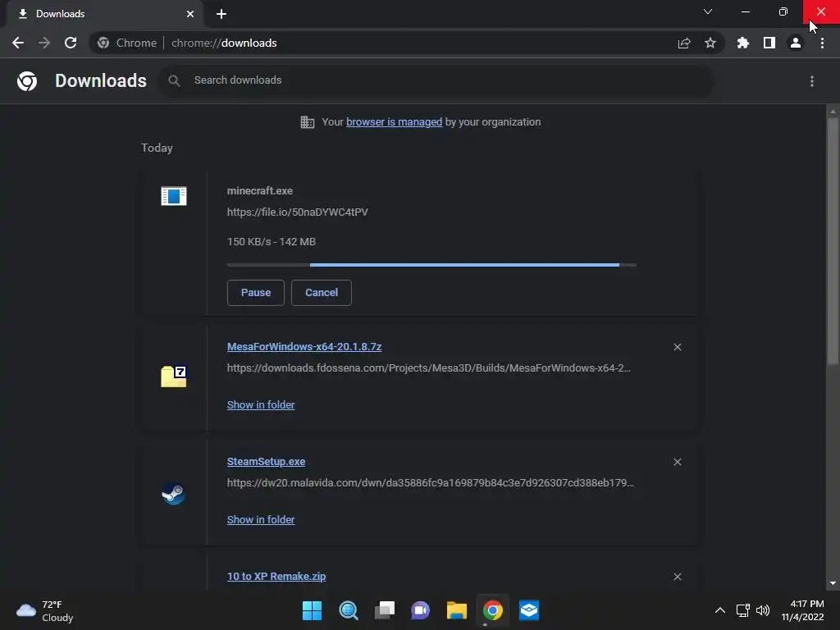Click the search magnifier icon
840x630 pixels.
pos(174,81)
